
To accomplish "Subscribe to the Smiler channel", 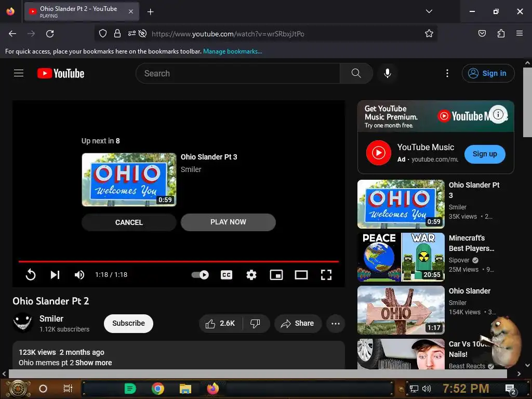I will pos(128,323).
